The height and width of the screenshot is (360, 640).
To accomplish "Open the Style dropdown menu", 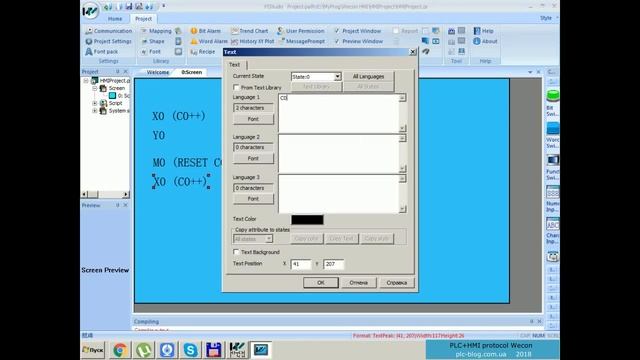I will click(x=549, y=18).
